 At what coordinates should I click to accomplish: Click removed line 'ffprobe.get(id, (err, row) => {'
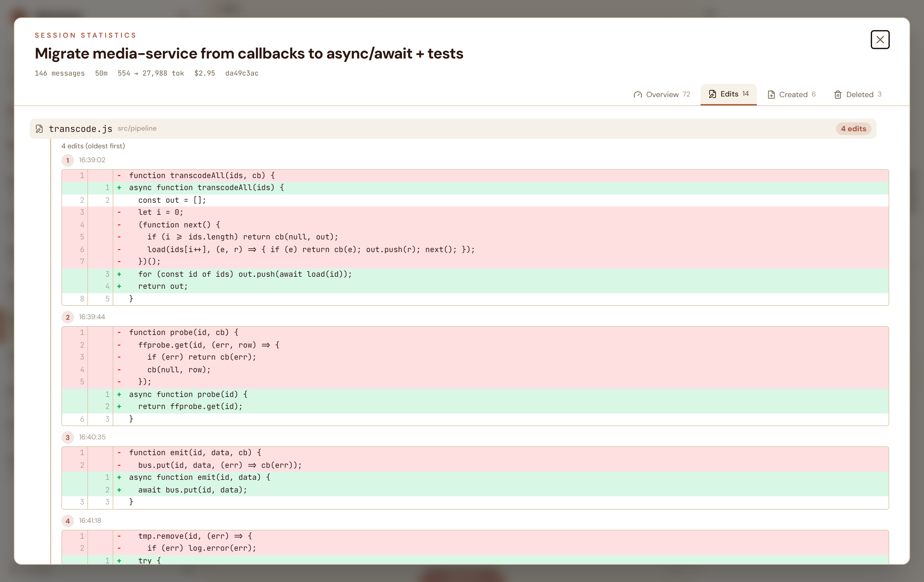tap(475, 345)
